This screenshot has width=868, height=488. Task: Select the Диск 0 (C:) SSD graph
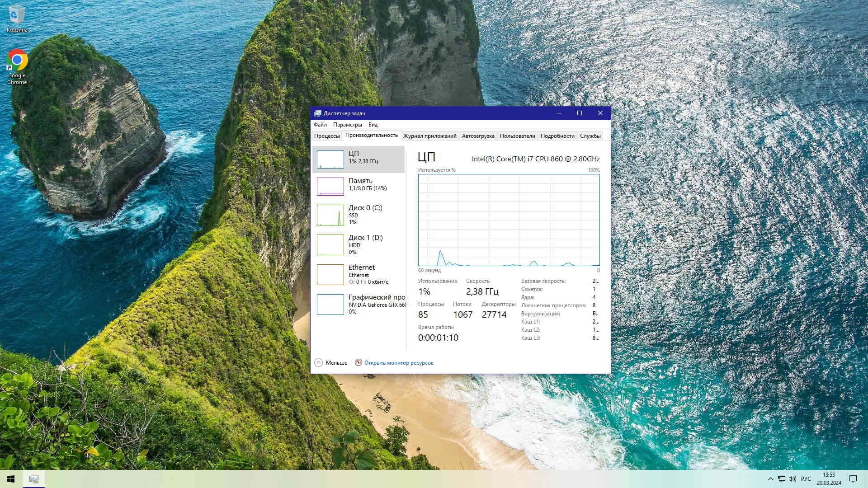pyautogui.click(x=330, y=215)
